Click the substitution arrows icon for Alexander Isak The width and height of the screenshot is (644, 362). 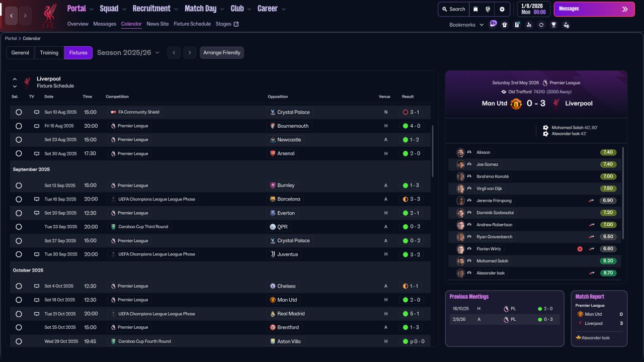592,273
